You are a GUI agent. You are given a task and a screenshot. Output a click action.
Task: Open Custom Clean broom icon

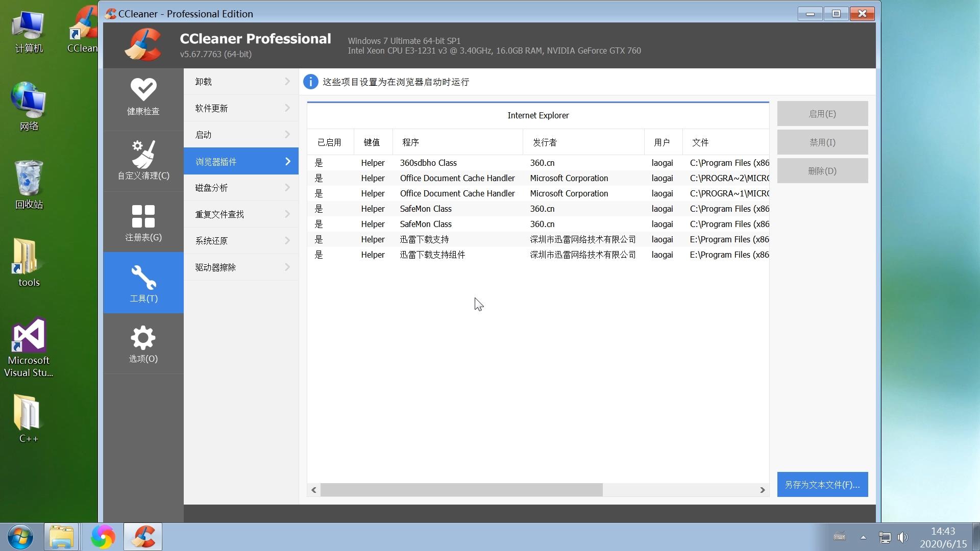(x=143, y=154)
